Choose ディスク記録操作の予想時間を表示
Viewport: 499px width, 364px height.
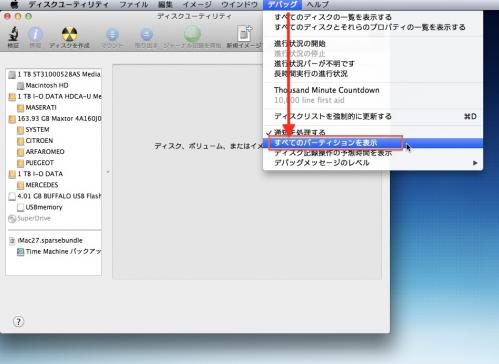373,153
